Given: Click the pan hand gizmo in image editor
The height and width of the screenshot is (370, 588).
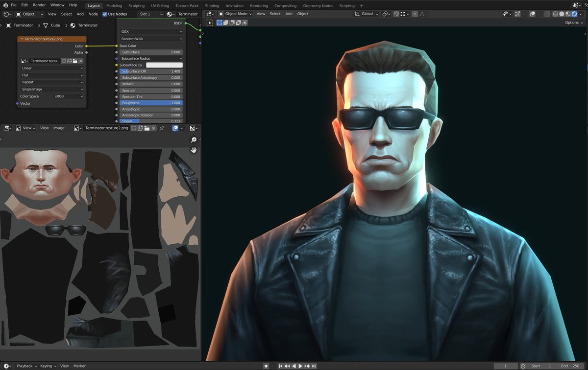Looking at the screenshot, I should 194,150.
